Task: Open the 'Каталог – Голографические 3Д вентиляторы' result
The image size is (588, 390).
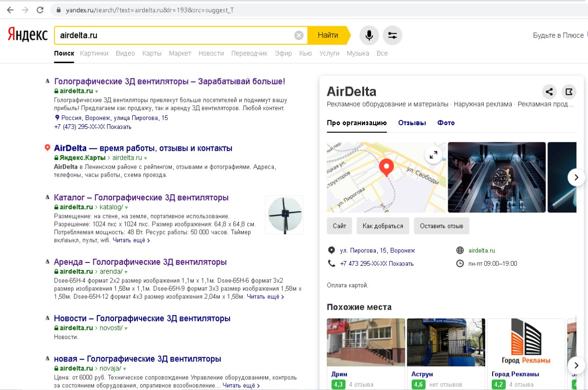Action: [141, 198]
